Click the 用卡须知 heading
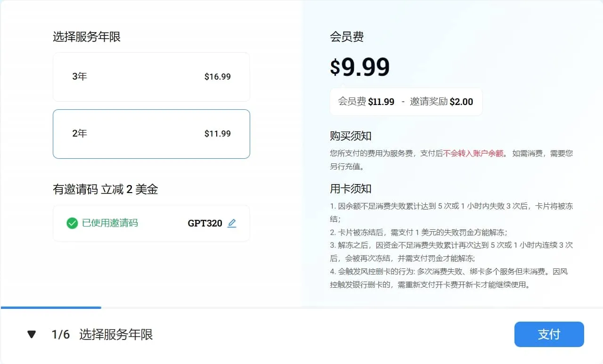Screen dimensions: 603x364 pos(350,189)
